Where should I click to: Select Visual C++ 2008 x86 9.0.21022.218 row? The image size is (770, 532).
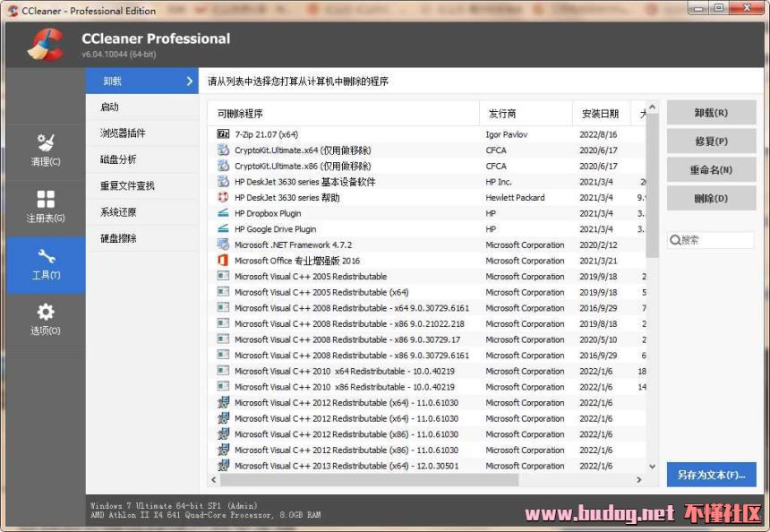click(x=427, y=323)
